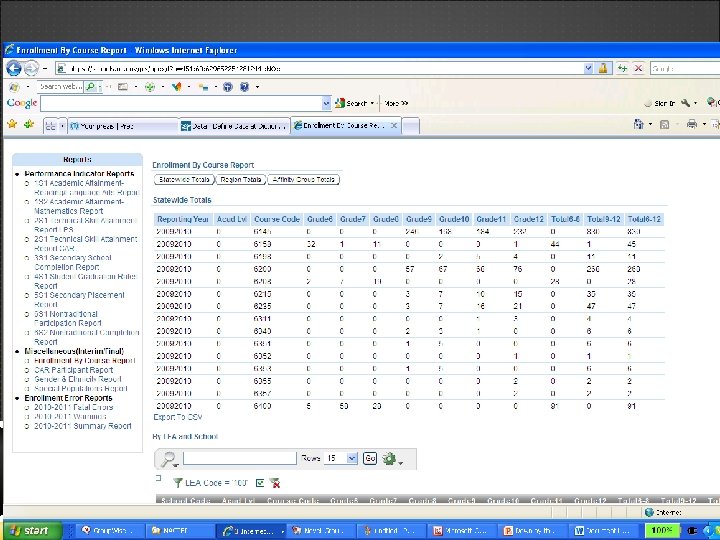
Task: Click the Export To CSV link
Action: click(178, 417)
